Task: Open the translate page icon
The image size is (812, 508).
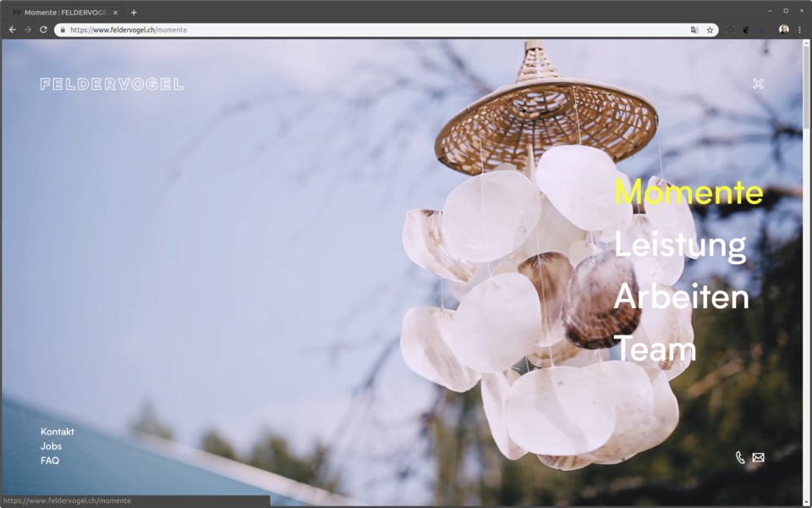Action: 694,30
